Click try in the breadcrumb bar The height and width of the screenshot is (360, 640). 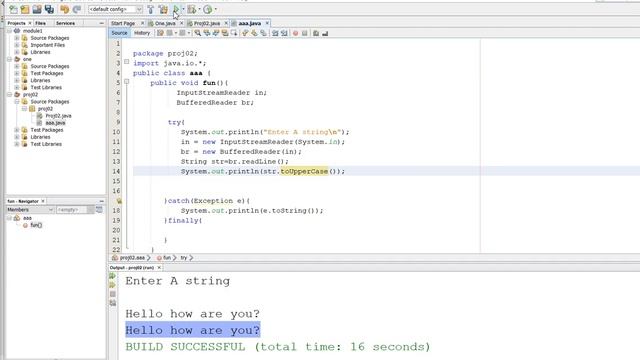184,258
